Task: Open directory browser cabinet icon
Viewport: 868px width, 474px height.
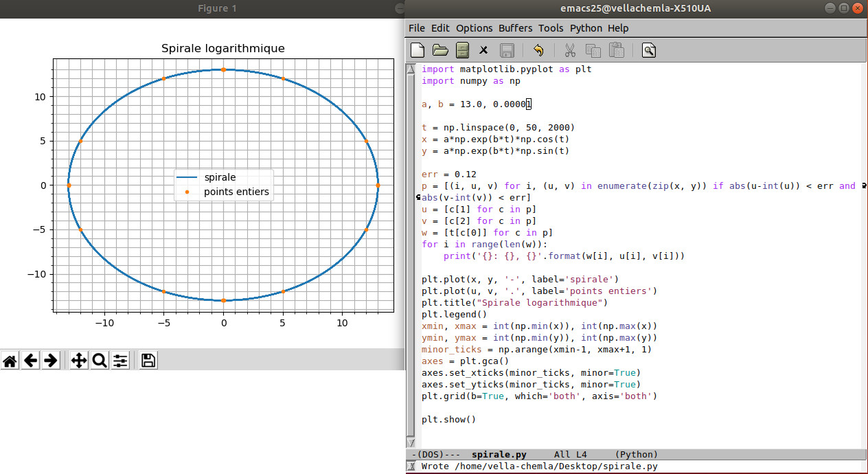Action: [x=462, y=50]
